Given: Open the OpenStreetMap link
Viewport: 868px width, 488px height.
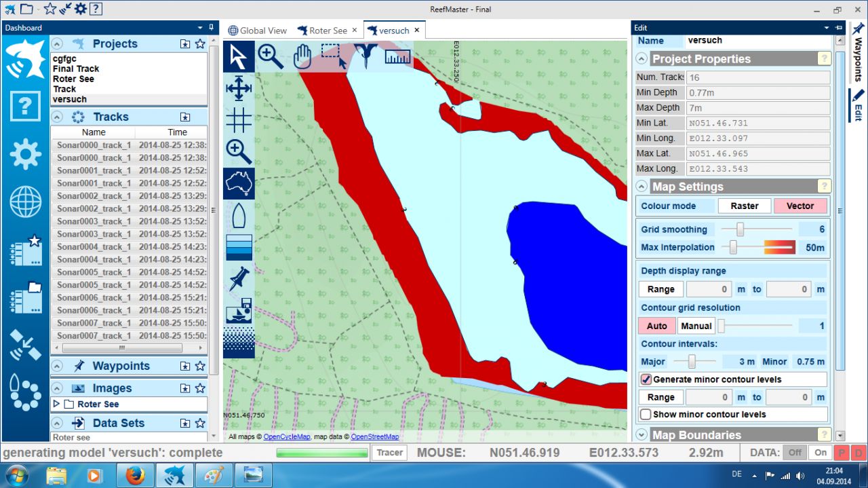Looking at the screenshot, I should [x=374, y=437].
